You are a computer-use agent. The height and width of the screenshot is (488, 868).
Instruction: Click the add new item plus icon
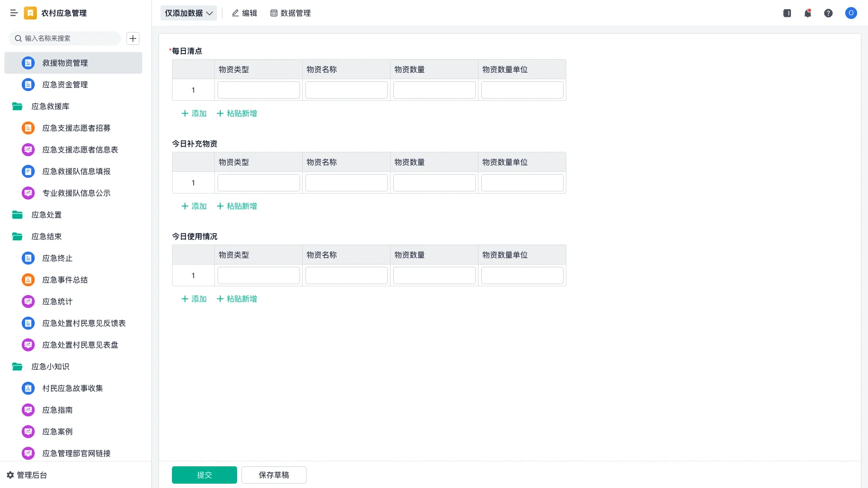click(x=133, y=38)
